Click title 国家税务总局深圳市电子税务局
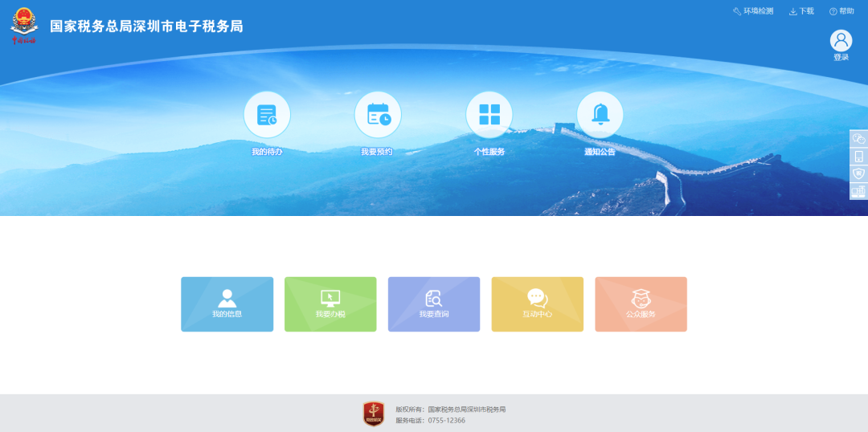Screen dimensions: 868x432 coord(147,26)
